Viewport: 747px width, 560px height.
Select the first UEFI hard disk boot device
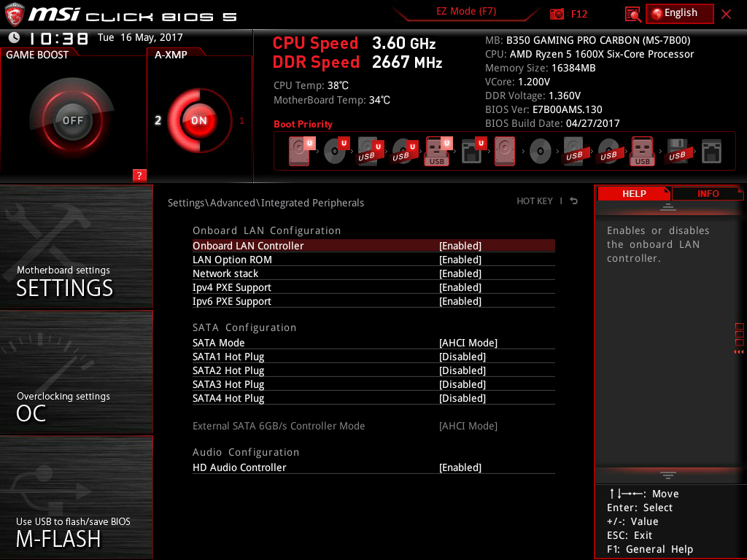301,152
